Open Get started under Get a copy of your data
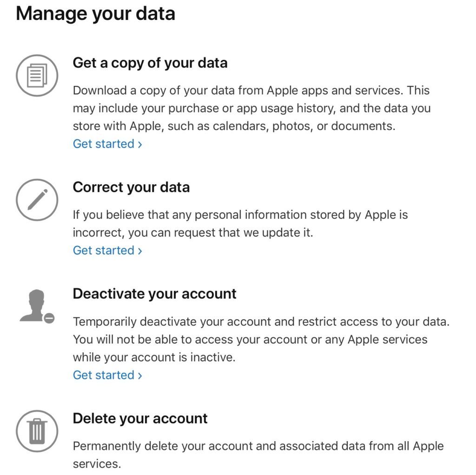This screenshot has height=475, width=476. coord(104,144)
